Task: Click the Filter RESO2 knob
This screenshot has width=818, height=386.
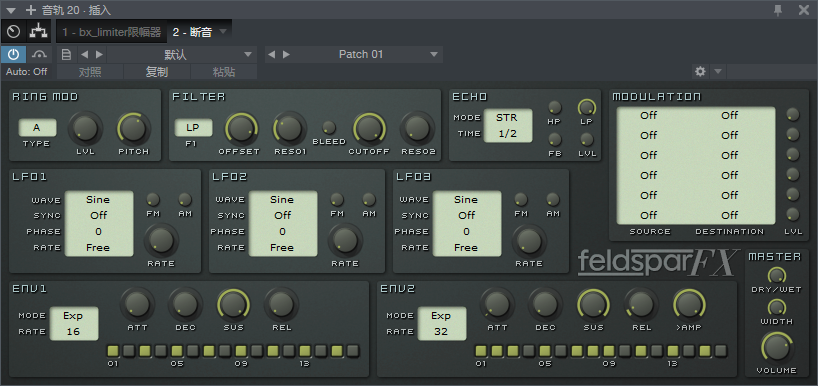Action: pos(417,128)
